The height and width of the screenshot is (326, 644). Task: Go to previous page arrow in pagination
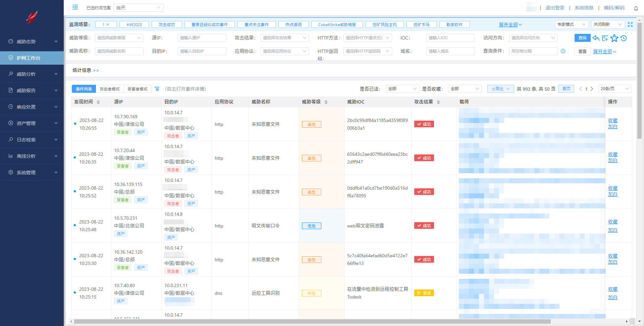581,89
